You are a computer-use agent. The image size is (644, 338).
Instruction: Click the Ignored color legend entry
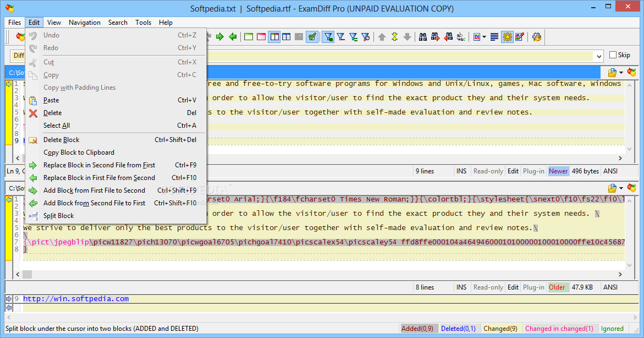pos(612,329)
